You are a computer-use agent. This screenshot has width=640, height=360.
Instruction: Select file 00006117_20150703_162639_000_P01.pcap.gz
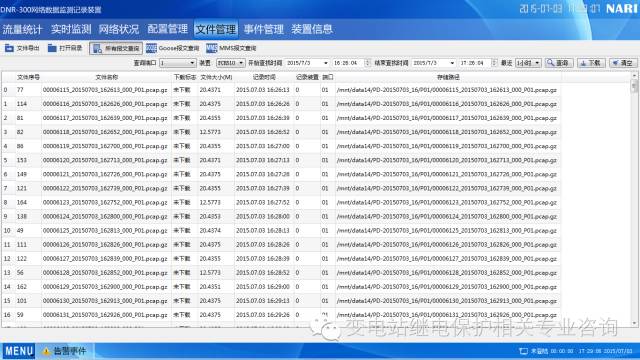click(x=105, y=118)
